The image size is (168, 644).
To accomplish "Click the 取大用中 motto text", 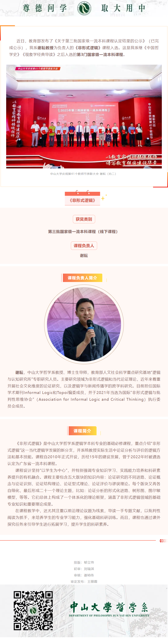I will tap(123, 8).
